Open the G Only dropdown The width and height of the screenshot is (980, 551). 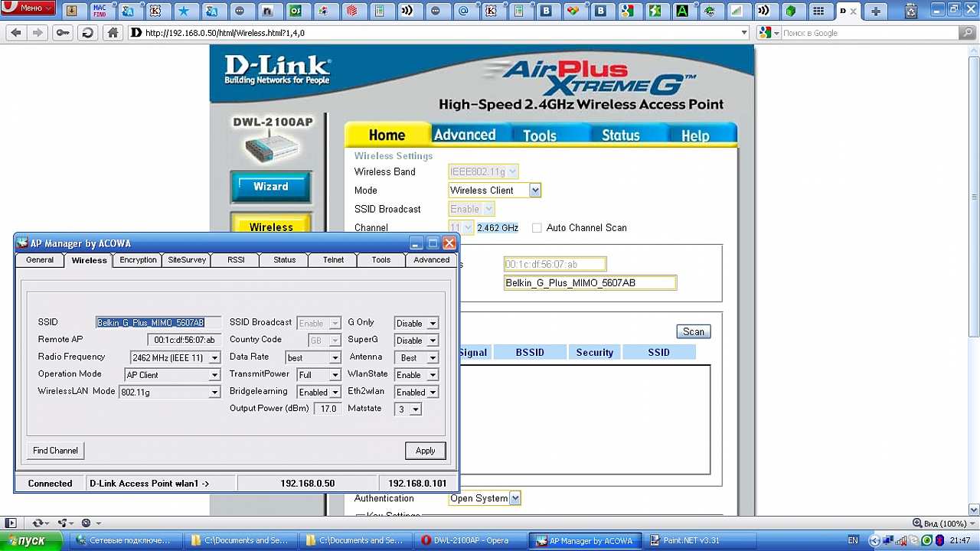(433, 324)
